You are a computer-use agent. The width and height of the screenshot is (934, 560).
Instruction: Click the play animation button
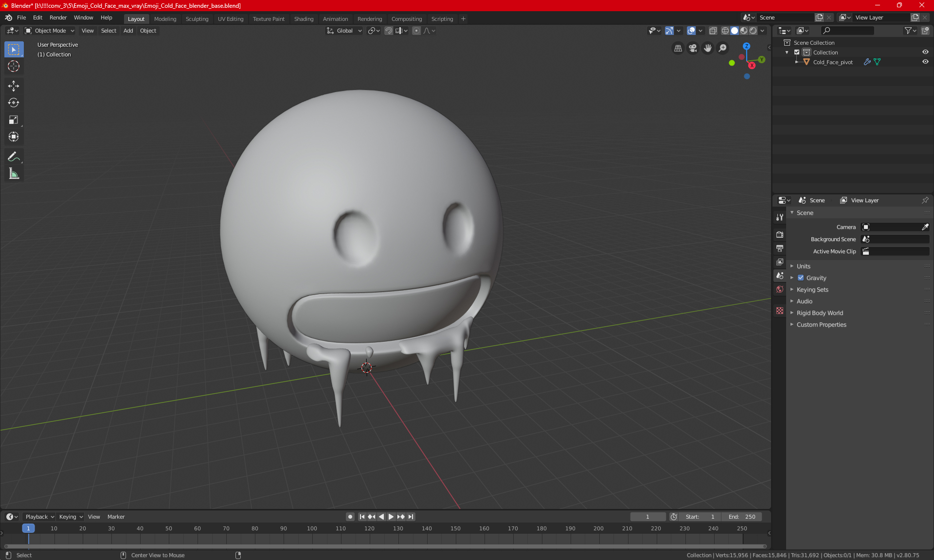391,517
